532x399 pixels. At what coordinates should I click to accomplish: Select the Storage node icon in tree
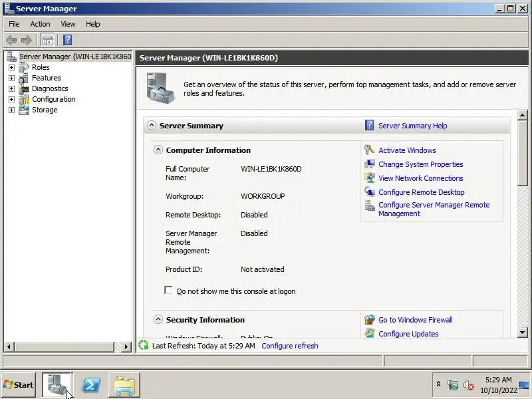click(24, 110)
